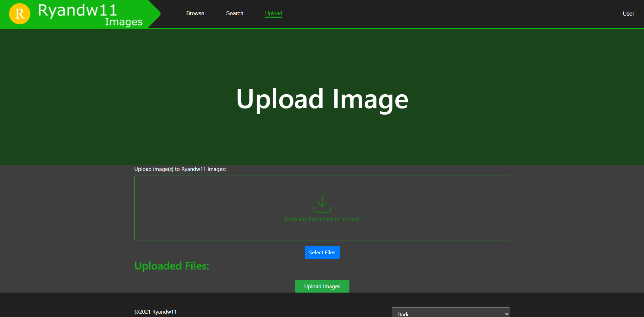Go to the Upload tab

274,14
